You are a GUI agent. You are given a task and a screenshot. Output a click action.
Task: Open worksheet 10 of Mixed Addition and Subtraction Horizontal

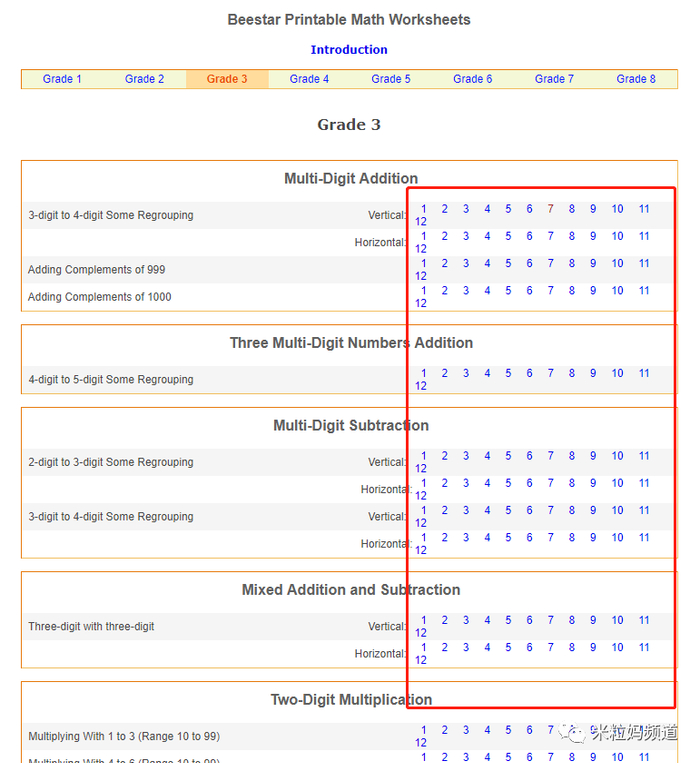click(617, 648)
